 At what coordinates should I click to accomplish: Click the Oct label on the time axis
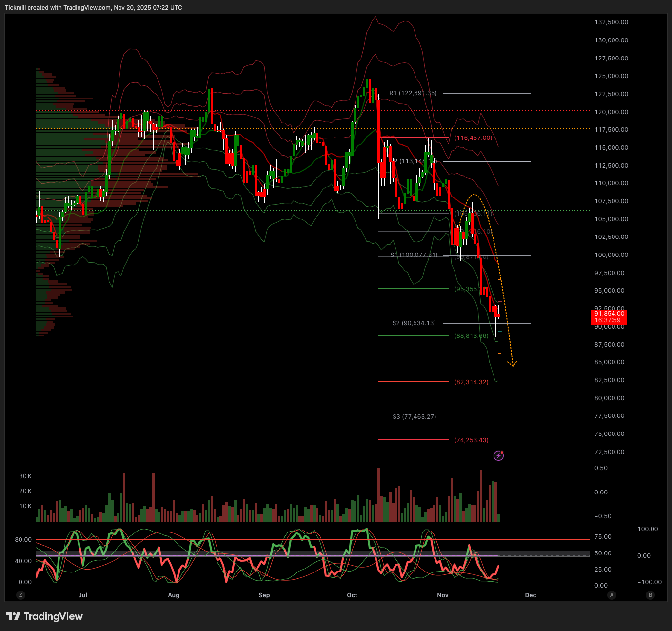click(352, 595)
